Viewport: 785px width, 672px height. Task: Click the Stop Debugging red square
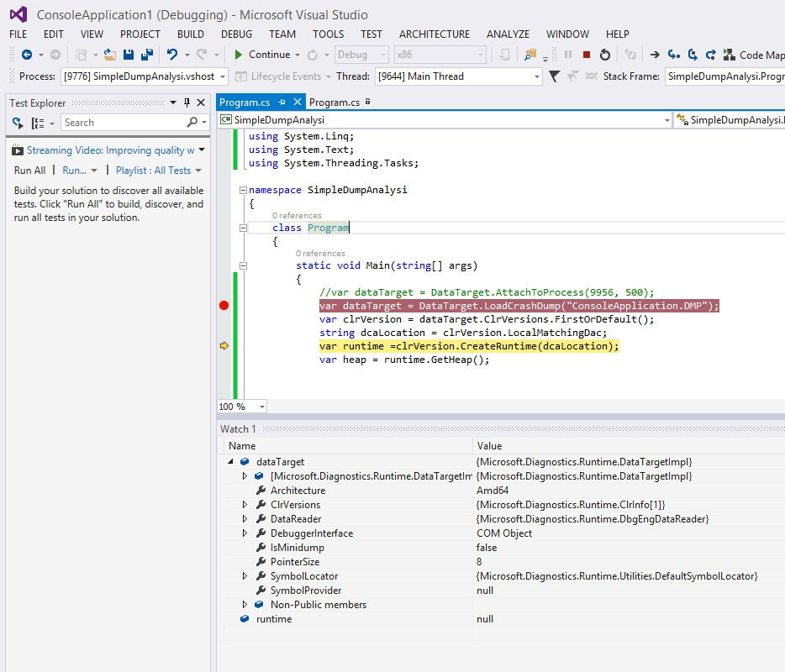tap(587, 55)
